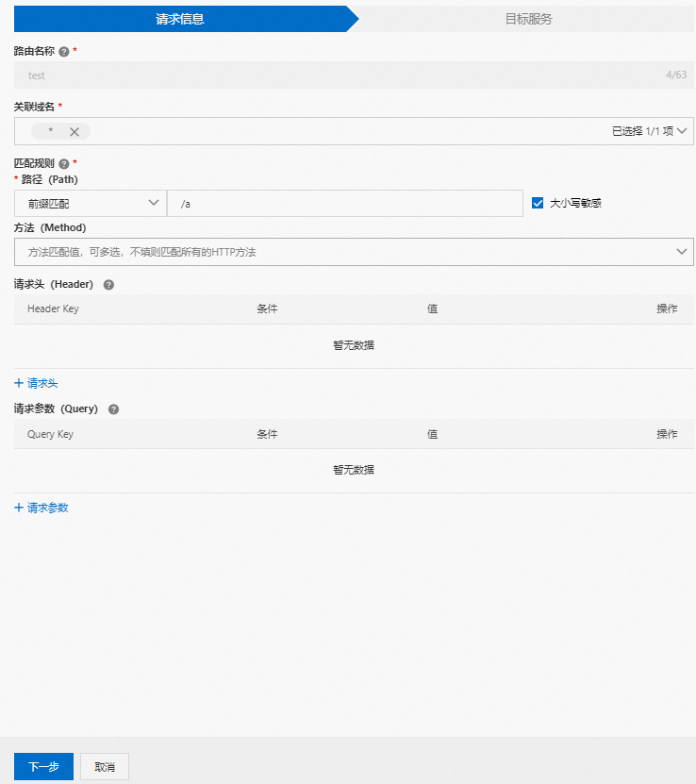The height and width of the screenshot is (784, 696).
Task: Open help tooltip next to 路由名称
Action: (x=64, y=52)
